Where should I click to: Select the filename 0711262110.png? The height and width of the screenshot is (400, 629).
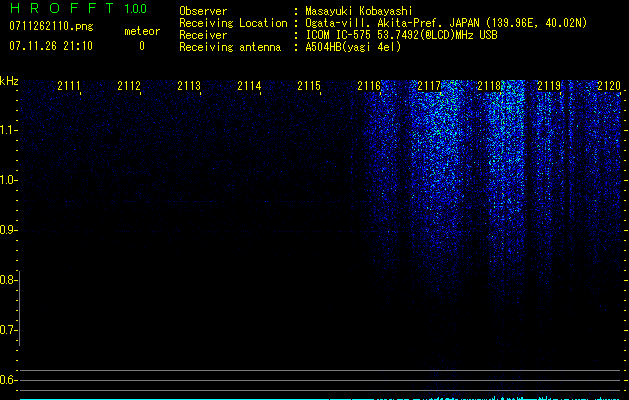pos(51,27)
